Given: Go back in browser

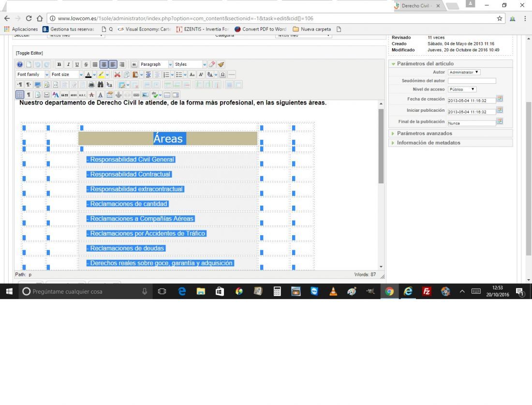Looking at the screenshot, I should coord(7,18).
